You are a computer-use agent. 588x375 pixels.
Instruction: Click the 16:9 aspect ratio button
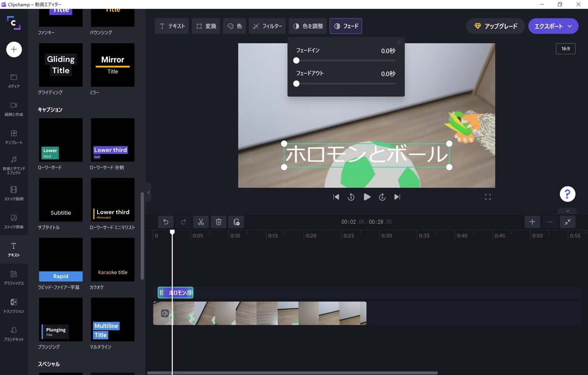coord(565,49)
